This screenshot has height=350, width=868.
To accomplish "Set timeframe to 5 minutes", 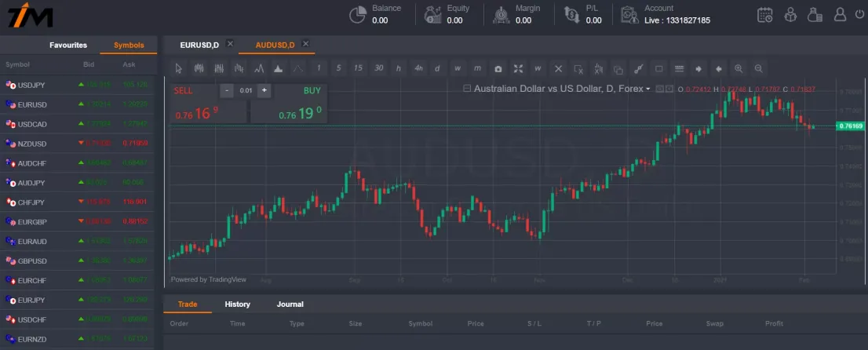I will tap(338, 69).
